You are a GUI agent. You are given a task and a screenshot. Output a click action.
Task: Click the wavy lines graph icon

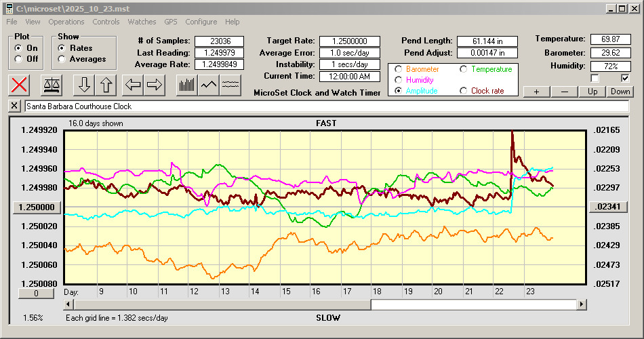(231, 85)
